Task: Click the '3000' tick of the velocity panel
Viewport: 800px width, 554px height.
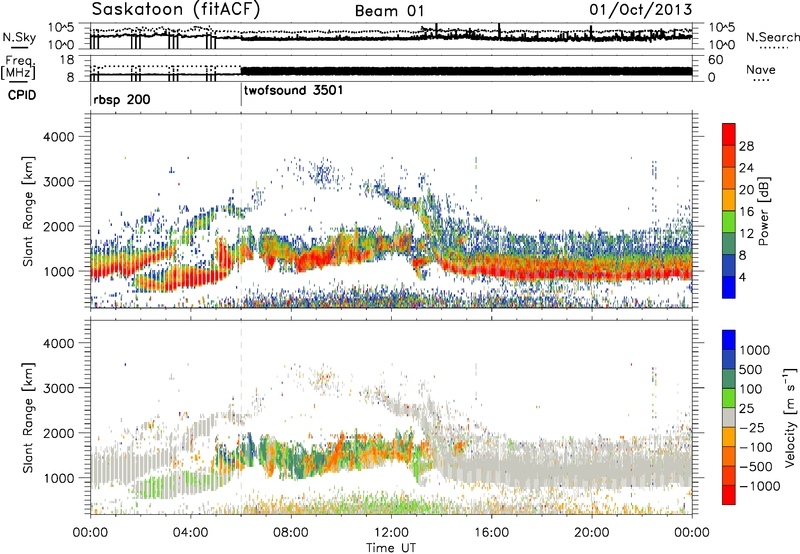Action: 59,388
